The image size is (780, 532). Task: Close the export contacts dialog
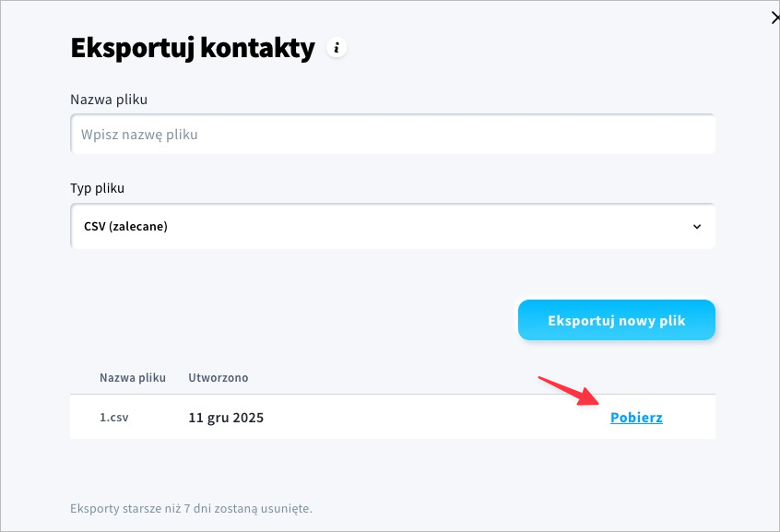pyautogui.click(x=775, y=17)
